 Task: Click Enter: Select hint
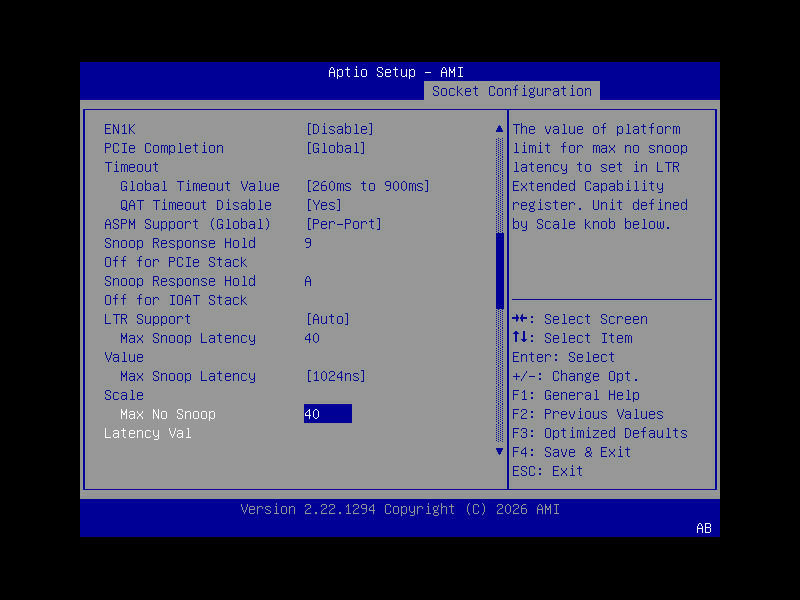[x=564, y=357]
